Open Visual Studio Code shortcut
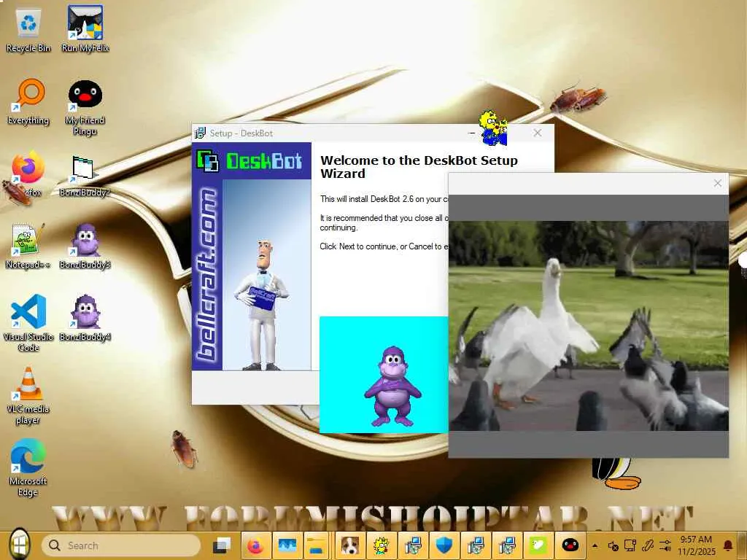The image size is (747, 560). click(x=28, y=323)
